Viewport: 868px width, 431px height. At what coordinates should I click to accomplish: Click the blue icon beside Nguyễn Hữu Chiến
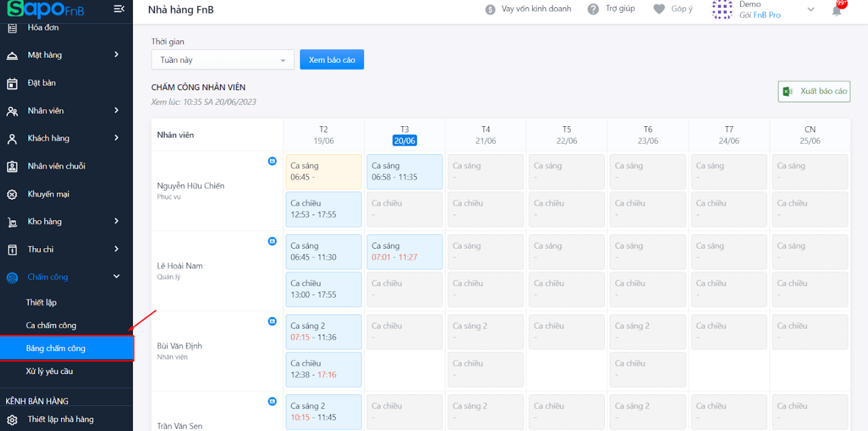click(272, 161)
